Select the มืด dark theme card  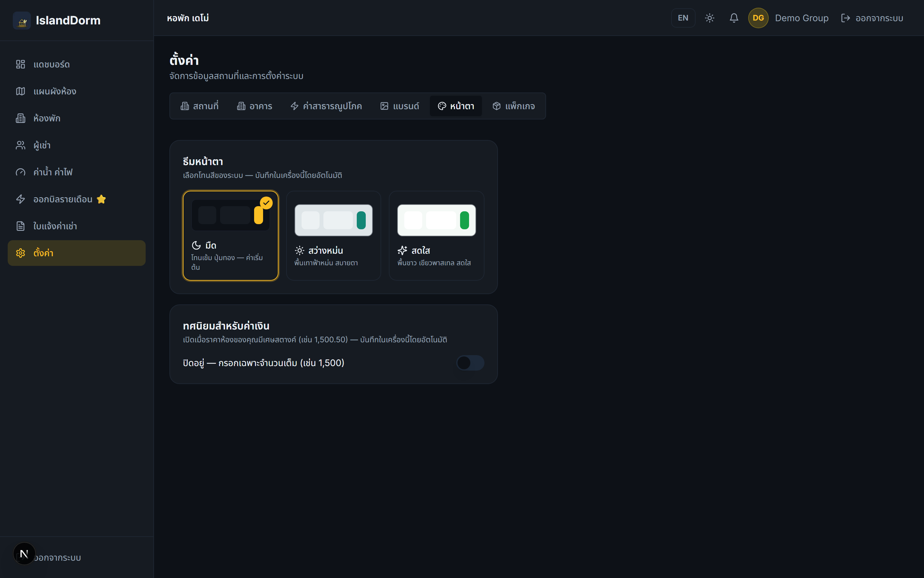coord(231,235)
